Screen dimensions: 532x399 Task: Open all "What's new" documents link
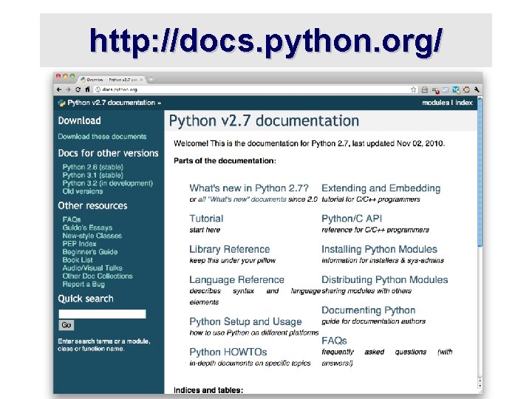242,199
